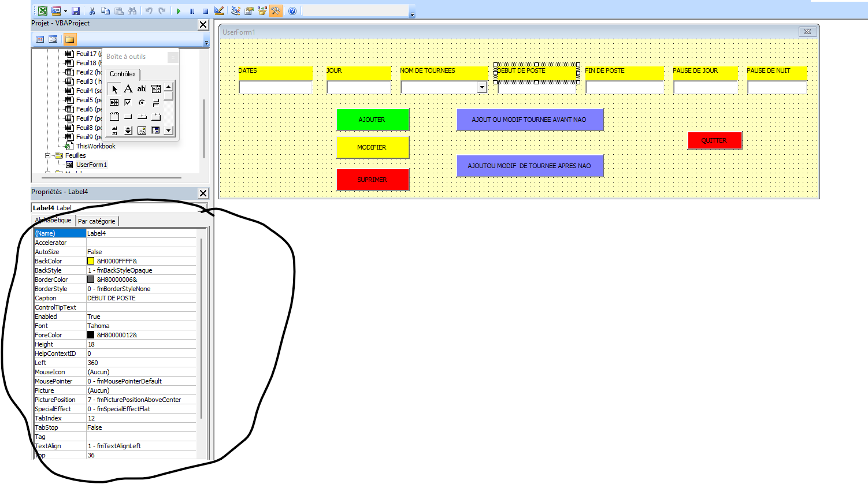868x484 pixels.
Task: Open the Label4 object selector dropdown
Action: (202, 208)
